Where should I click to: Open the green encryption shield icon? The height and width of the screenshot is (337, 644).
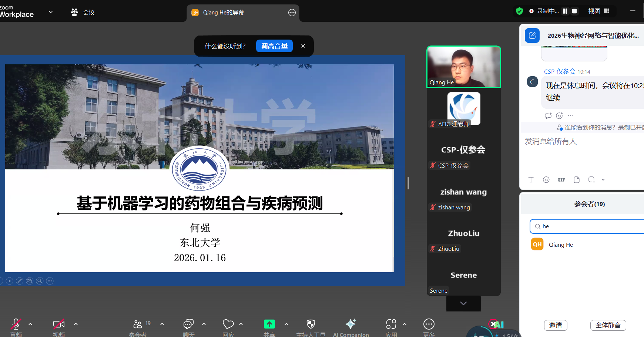click(x=519, y=11)
